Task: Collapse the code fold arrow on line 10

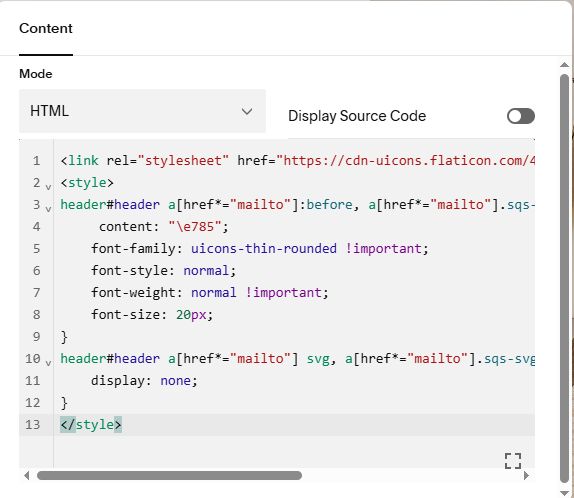Action: pos(48,363)
